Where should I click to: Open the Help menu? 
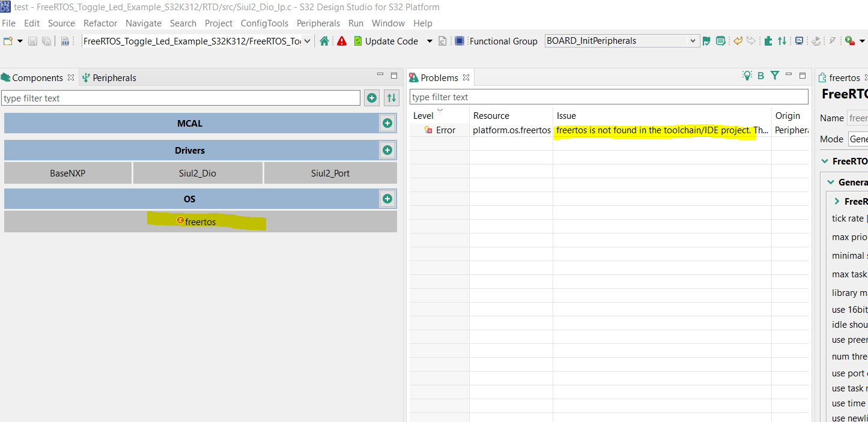423,23
